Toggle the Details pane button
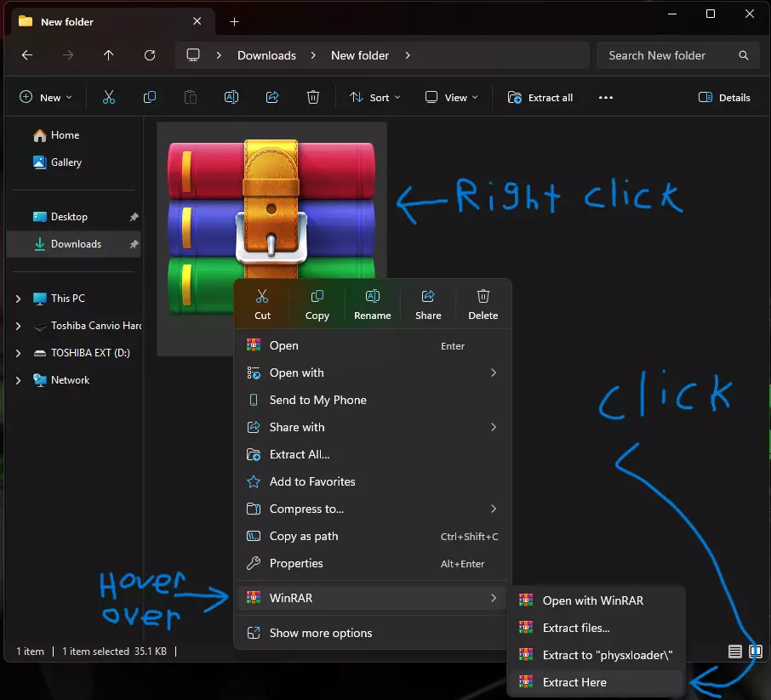 [724, 97]
